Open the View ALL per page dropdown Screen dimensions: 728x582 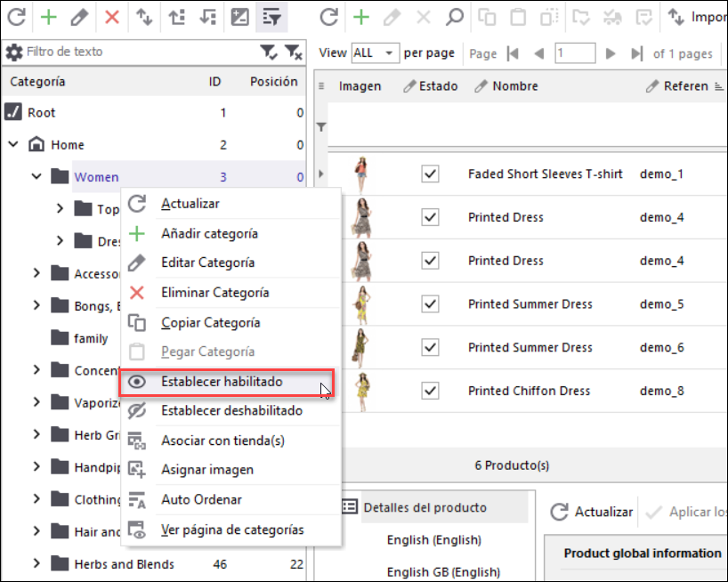[376, 53]
